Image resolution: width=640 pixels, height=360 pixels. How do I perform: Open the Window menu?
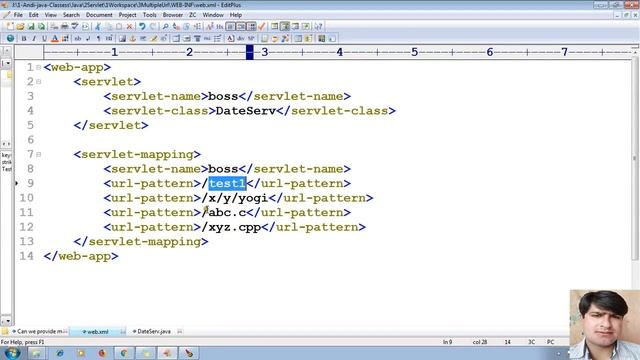pyautogui.click(x=213, y=15)
